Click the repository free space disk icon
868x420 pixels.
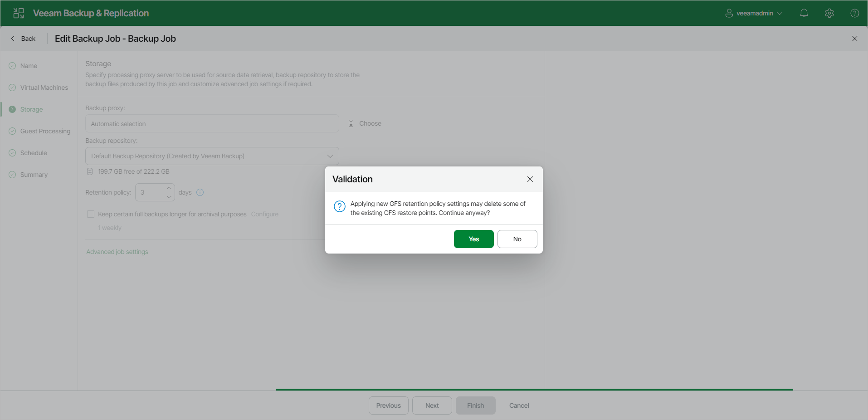(90, 171)
